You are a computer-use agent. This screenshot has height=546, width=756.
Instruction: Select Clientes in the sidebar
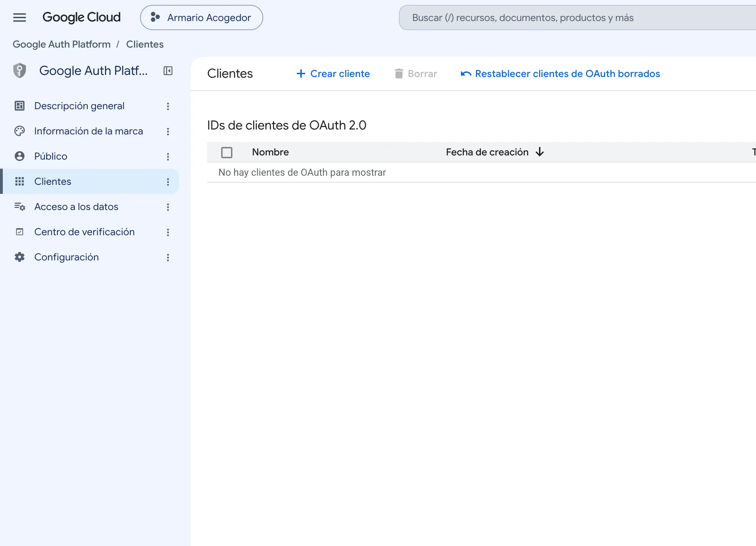pyautogui.click(x=90, y=181)
